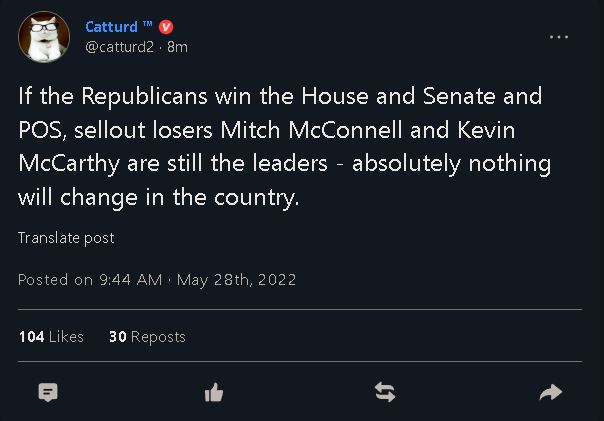604x421 pixels.
Task: Click the last line ending in country
Action: (159, 198)
